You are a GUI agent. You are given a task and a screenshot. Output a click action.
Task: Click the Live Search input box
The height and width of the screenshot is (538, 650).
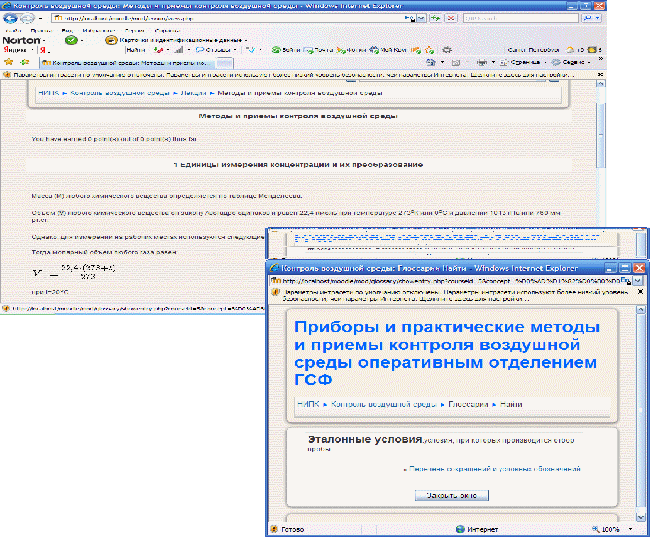coord(520,18)
